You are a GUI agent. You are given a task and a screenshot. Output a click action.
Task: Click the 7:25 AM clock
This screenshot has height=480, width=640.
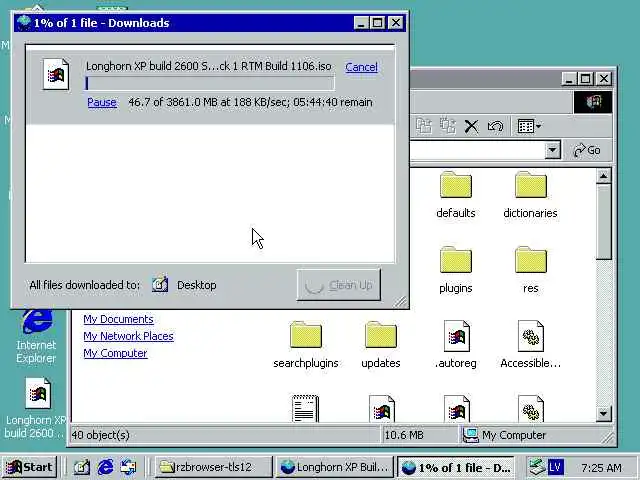[601, 467]
